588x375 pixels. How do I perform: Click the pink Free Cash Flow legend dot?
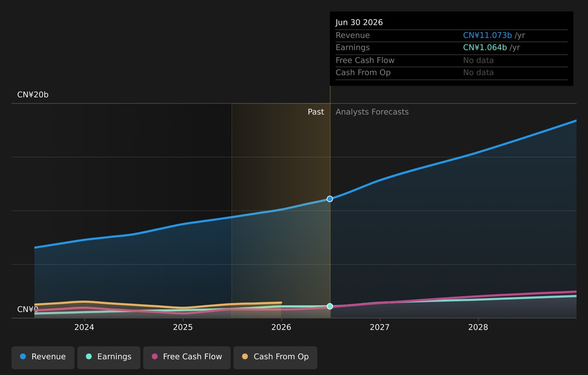pyautogui.click(x=154, y=357)
